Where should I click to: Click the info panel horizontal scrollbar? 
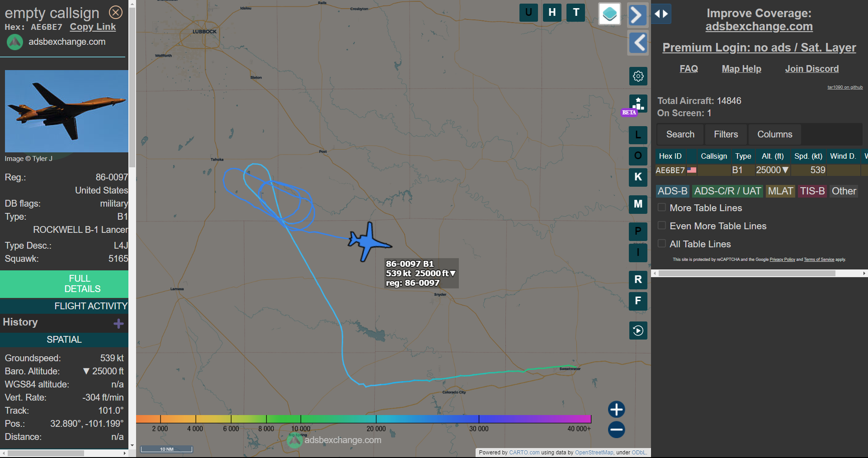tap(45, 453)
